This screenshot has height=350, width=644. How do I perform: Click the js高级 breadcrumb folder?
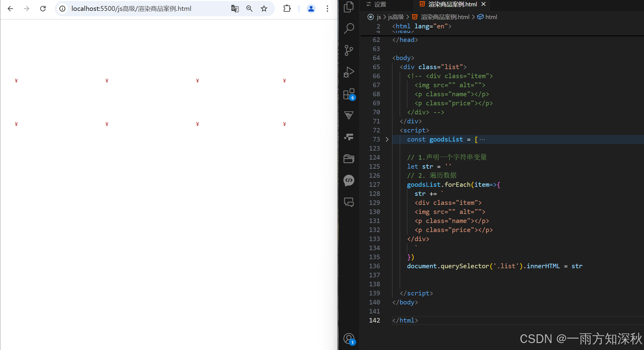pos(396,17)
